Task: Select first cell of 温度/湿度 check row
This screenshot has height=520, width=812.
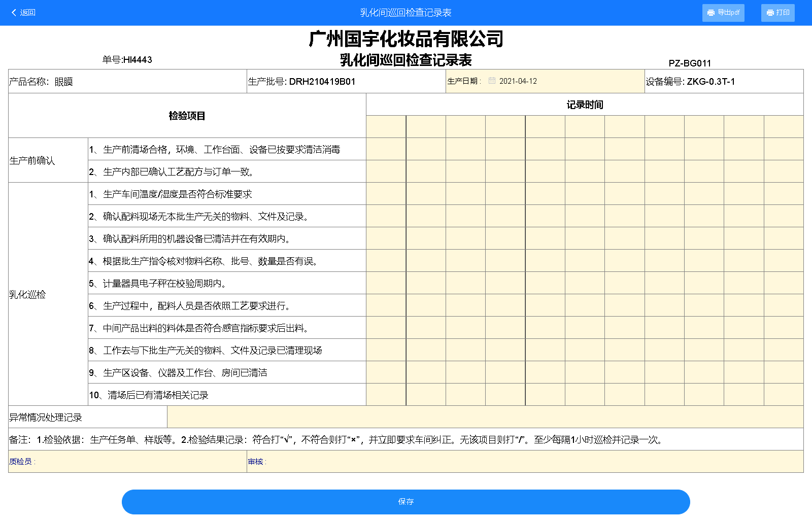Action: 386,194
